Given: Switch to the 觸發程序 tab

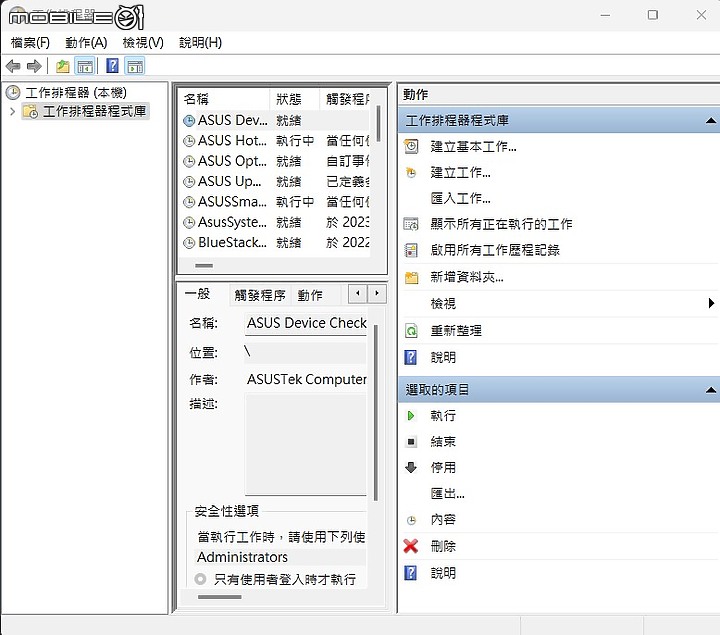Looking at the screenshot, I should (x=260, y=295).
